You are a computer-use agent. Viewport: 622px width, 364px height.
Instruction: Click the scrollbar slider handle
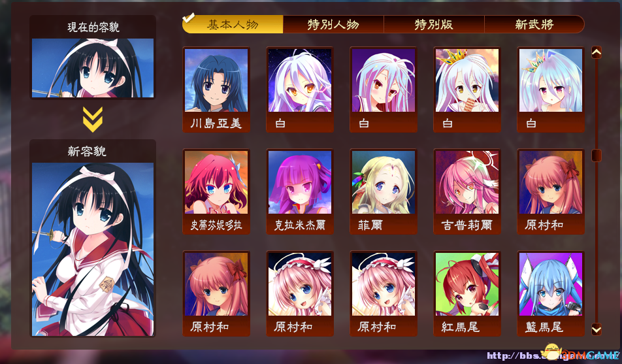[597, 155]
